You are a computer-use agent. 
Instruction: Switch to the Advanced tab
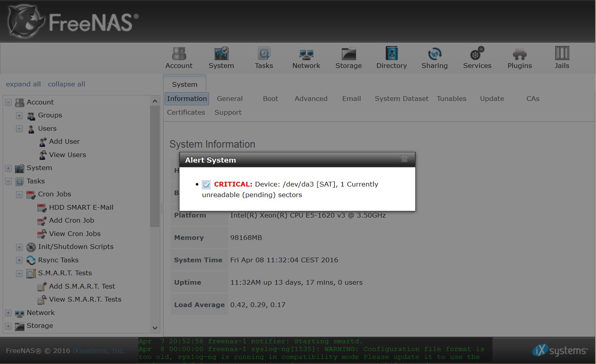(x=311, y=99)
